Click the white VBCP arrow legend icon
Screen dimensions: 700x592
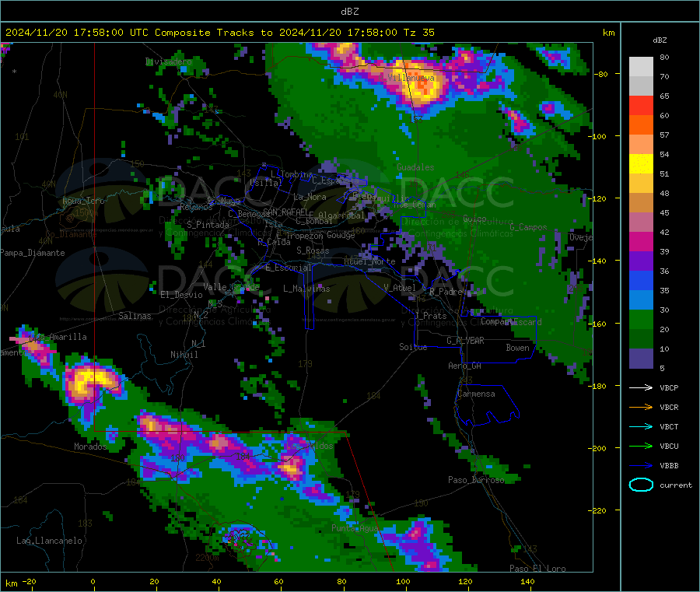pyautogui.click(x=641, y=387)
